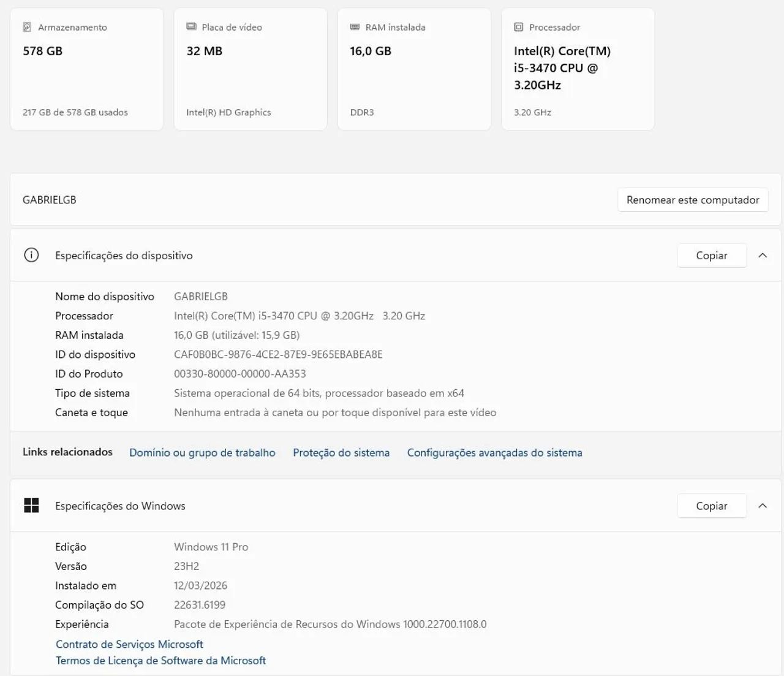Click the RAM value 16,0 GB (utilizável: 15,9 GB)

click(237, 335)
